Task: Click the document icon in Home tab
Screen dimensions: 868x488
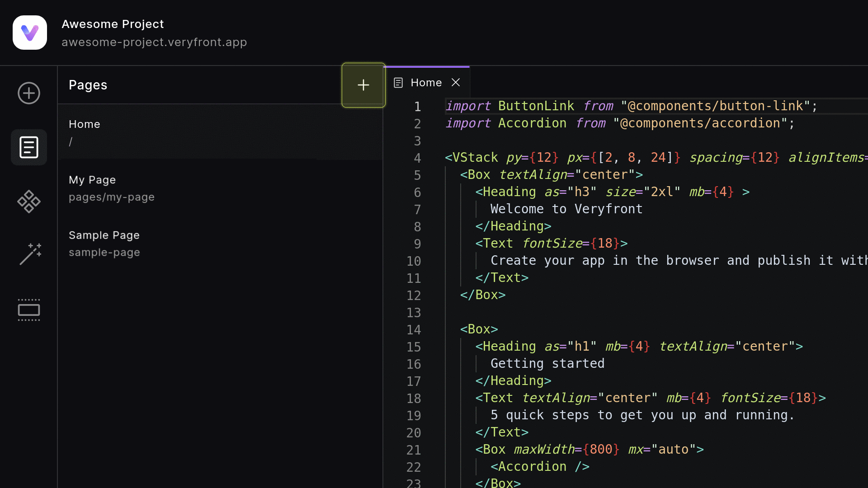Action: click(398, 83)
